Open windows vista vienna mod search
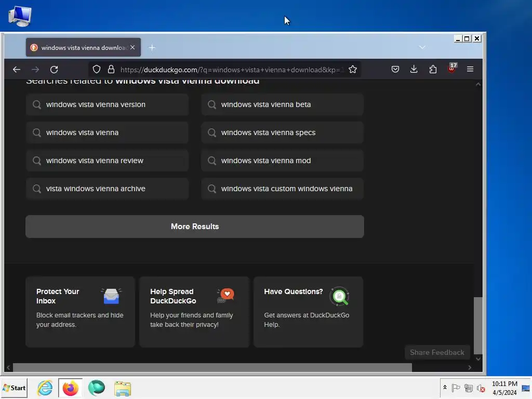 282,161
